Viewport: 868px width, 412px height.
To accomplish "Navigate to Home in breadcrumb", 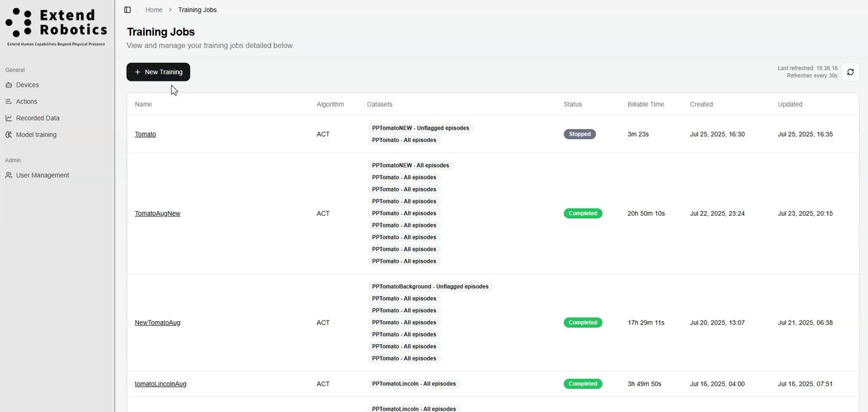I will 154,10.
